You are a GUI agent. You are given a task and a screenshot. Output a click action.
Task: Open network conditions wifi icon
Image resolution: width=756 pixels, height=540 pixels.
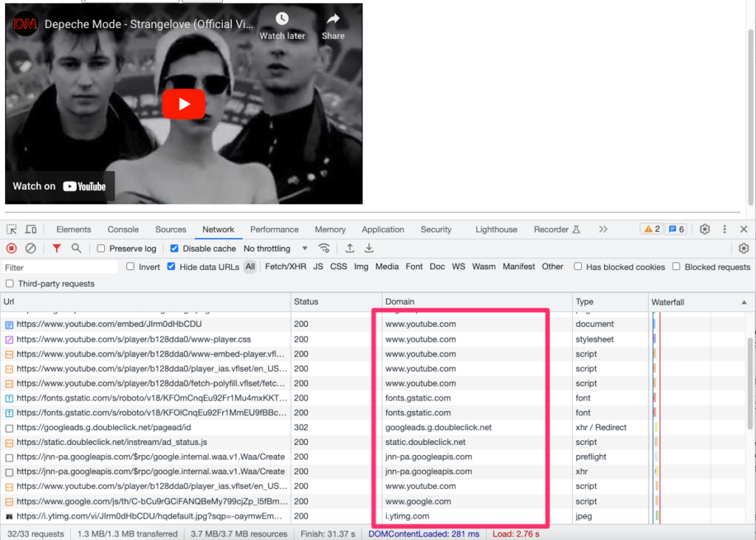(x=324, y=249)
